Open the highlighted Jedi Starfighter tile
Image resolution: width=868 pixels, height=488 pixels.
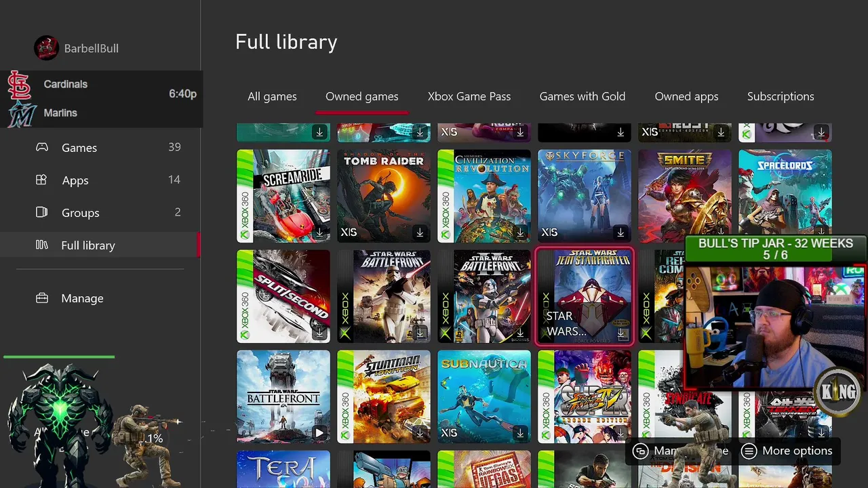[x=585, y=296]
